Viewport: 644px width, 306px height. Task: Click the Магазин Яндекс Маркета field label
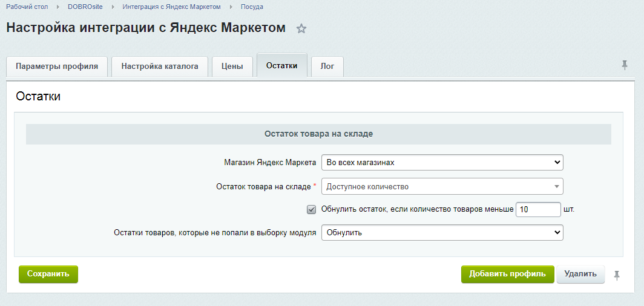[270, 163]
